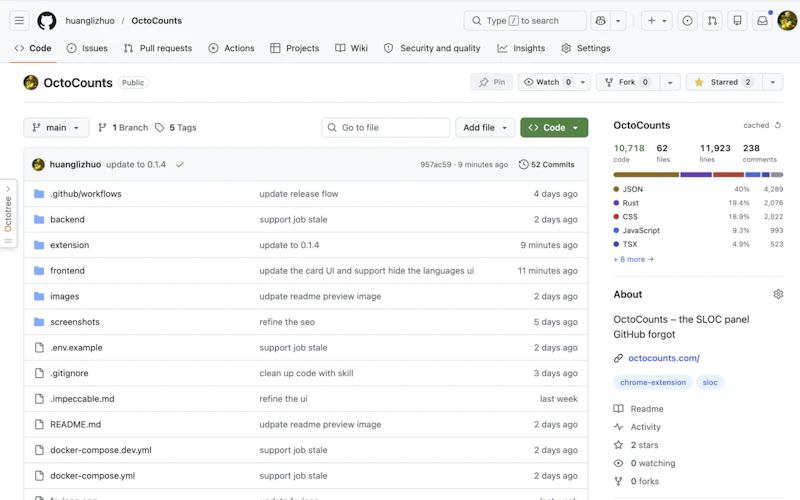Viewport: 800px width, 500px height.
Task: Open the Insights tab
Action: tap(521, 48)
